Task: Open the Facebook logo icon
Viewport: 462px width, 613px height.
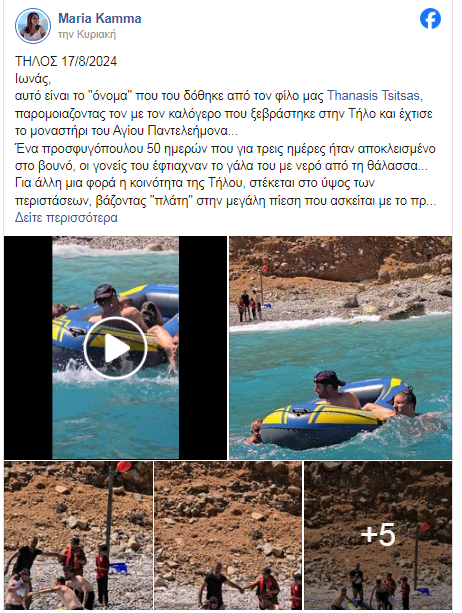Action: point(430,19)
